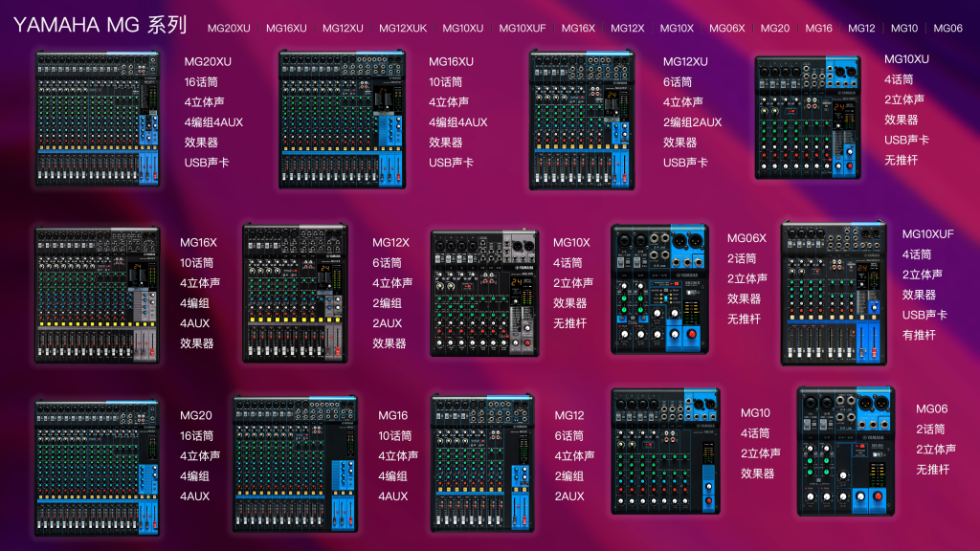Viewport: 980px width, 551px height.
Task: Select the MG10XUF mixer image
Action: point(833,292)
